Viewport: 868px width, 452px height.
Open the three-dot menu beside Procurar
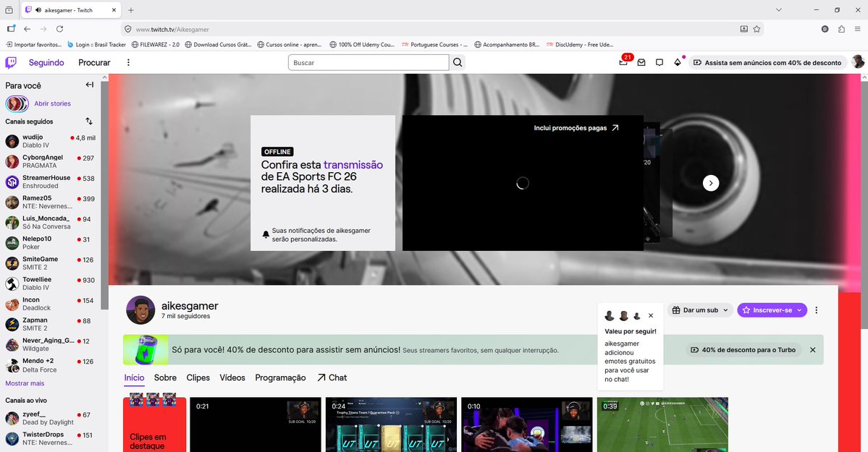(x=128, y=62)
